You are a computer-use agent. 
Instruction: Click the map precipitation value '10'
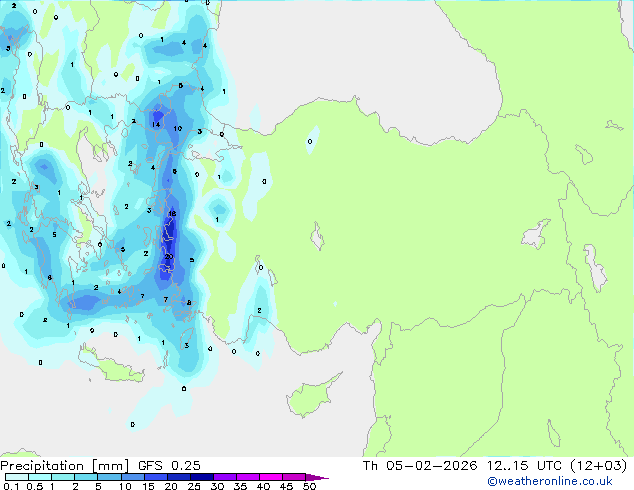click(x=178, y=128)
